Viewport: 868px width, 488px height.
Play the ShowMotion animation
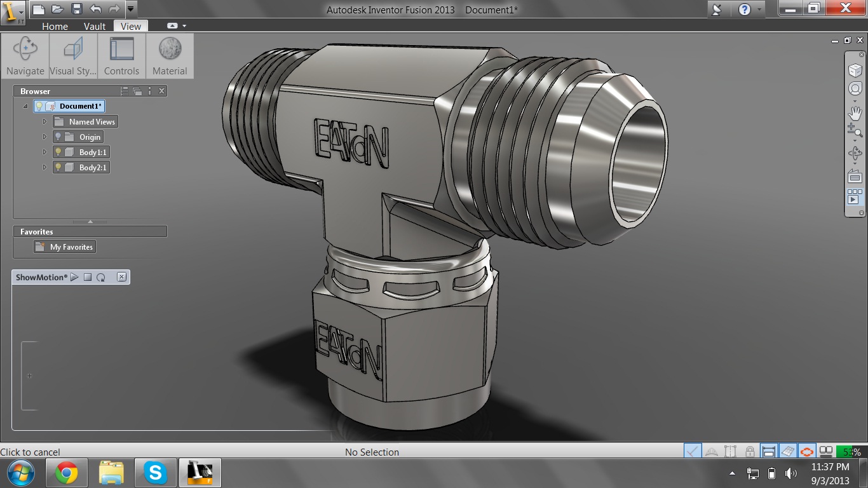[74, 277]
